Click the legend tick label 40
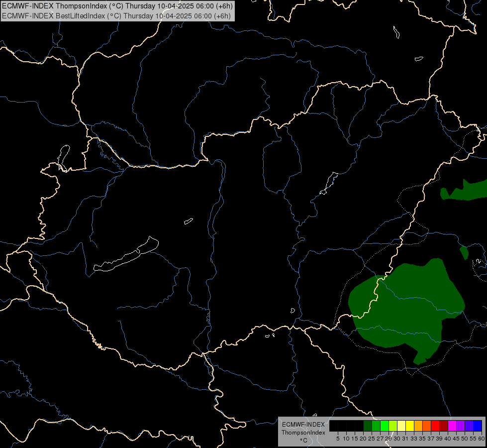Image resolution: width=487 pixels, height=448 pixels. point(448,439)
